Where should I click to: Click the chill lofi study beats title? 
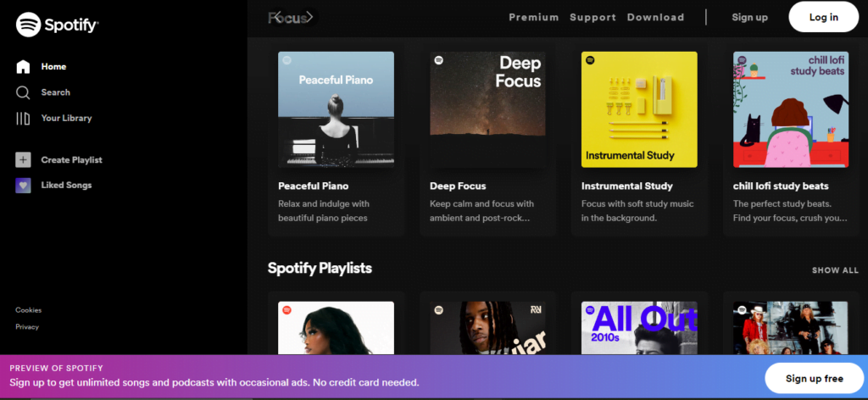pos(781,186)
